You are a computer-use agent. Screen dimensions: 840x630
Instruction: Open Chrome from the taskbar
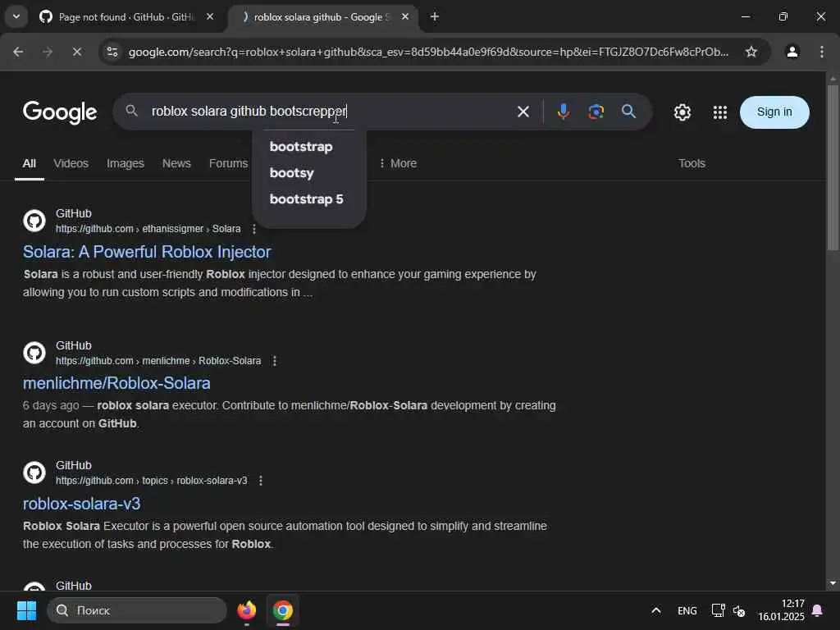click(283, 610)
